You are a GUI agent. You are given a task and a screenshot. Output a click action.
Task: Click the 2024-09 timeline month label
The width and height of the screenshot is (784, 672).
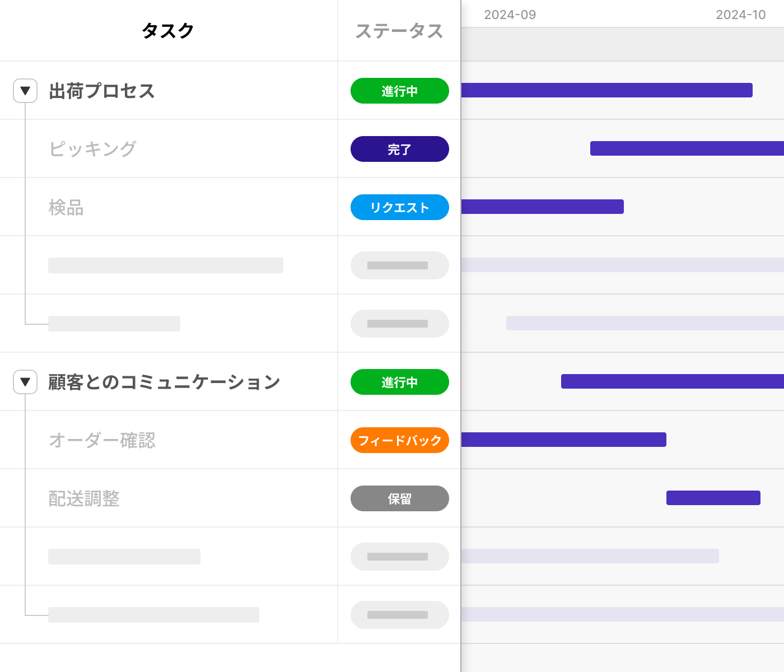point(510,15)
